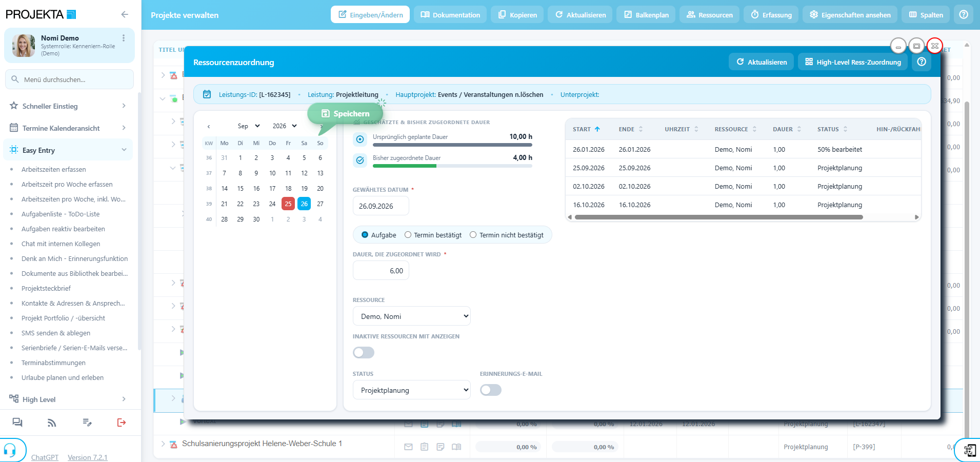Open help icon in Ressourcenzuordnung header
The height and width of the screenshot is (462, 980).
coord(922,62)
